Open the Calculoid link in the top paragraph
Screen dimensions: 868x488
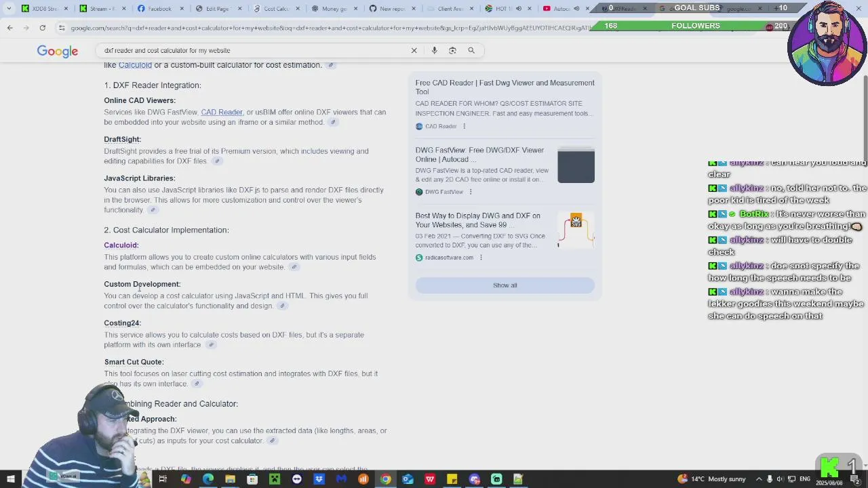135,65
